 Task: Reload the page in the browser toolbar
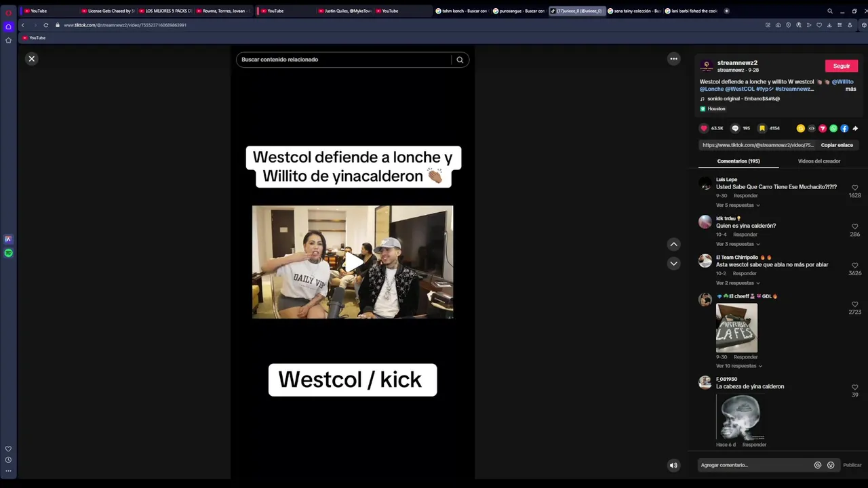pyautogui.click(x=46, y=25)
